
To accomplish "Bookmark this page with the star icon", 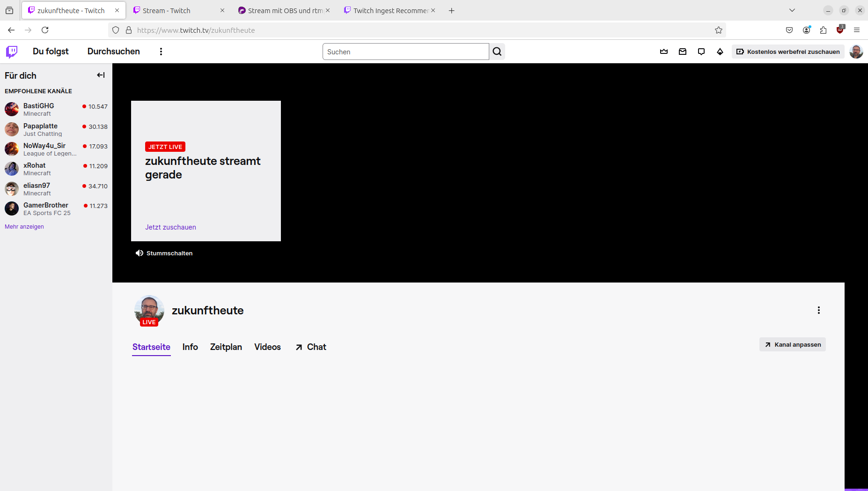I will pos(719,30).
